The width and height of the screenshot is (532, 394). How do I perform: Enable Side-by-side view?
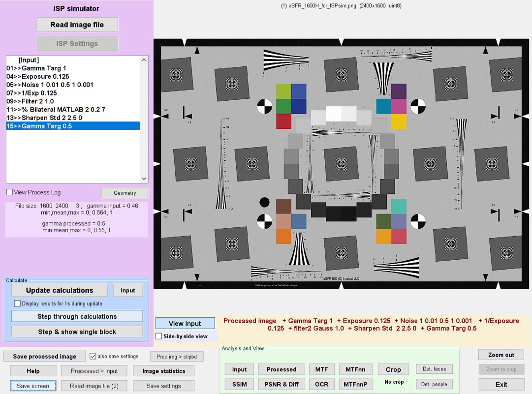(x=159, y=336)
